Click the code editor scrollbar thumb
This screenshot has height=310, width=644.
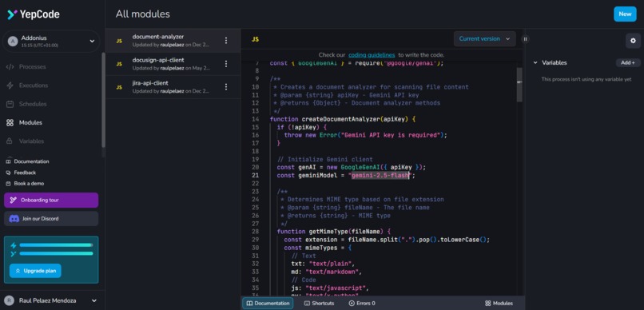pyautogui.click(x=519, y=84)
